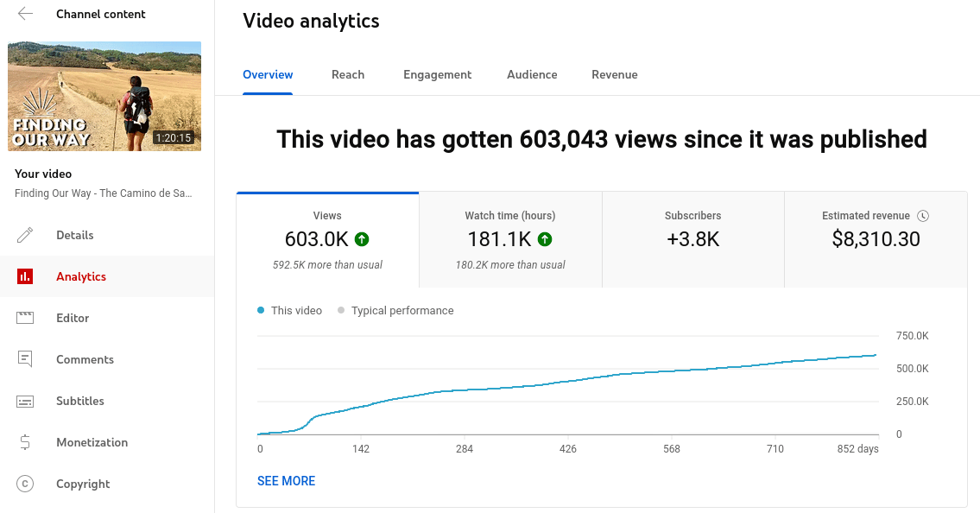Open the Engagement tab
This screenshot has height=513, width=980.
point(437,74)
